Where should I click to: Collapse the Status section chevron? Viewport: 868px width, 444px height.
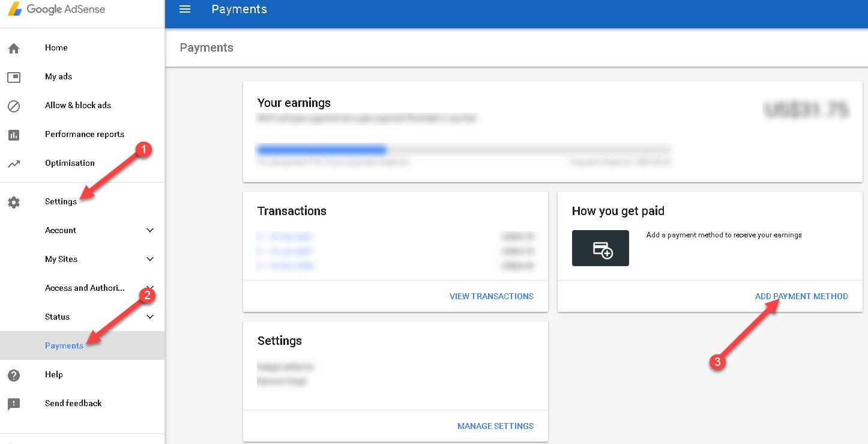(x=149, y=317)
